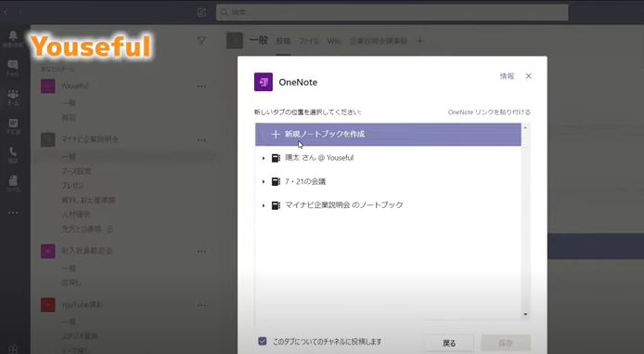Click the OneNote app logo
This screenshot has height=354, width=644.
264,82
